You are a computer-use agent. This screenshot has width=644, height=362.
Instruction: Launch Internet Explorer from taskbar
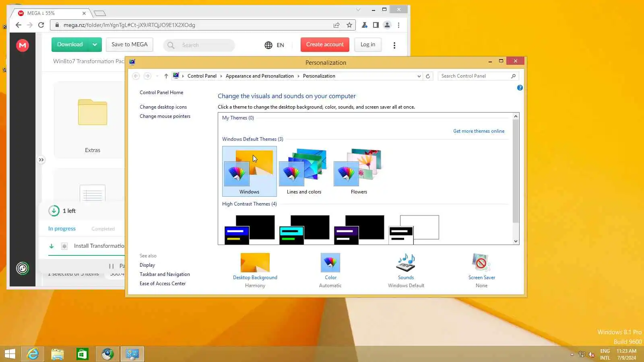33,354
